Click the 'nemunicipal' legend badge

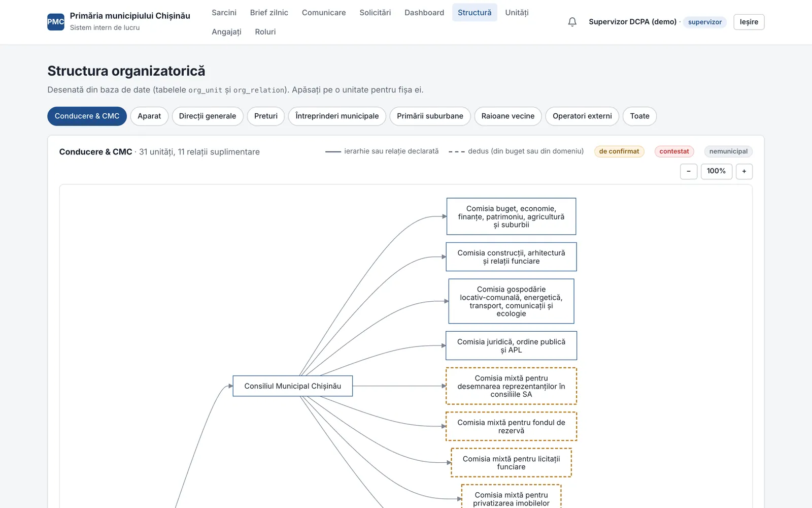coord(728,151)
